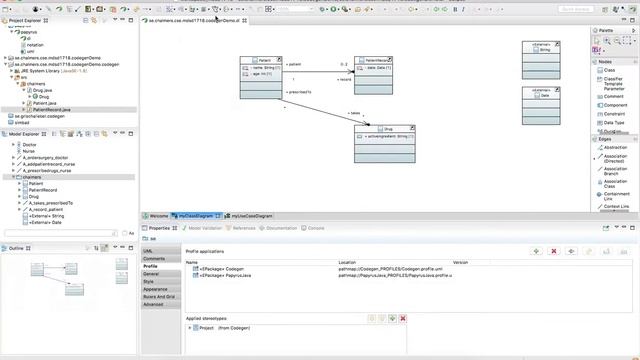Image resolution: width=640 pixels, height=360 pixels.
Task: Expand the Doctor node in Model Explorer
Action: (x=13, y=144)
